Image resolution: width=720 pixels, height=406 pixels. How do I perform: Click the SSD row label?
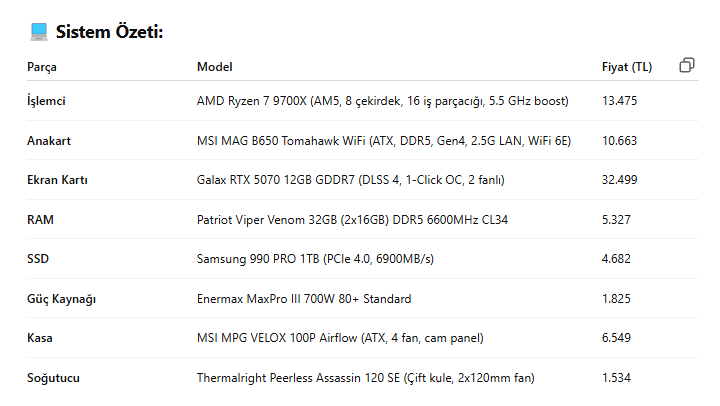[x=37, y=259]
